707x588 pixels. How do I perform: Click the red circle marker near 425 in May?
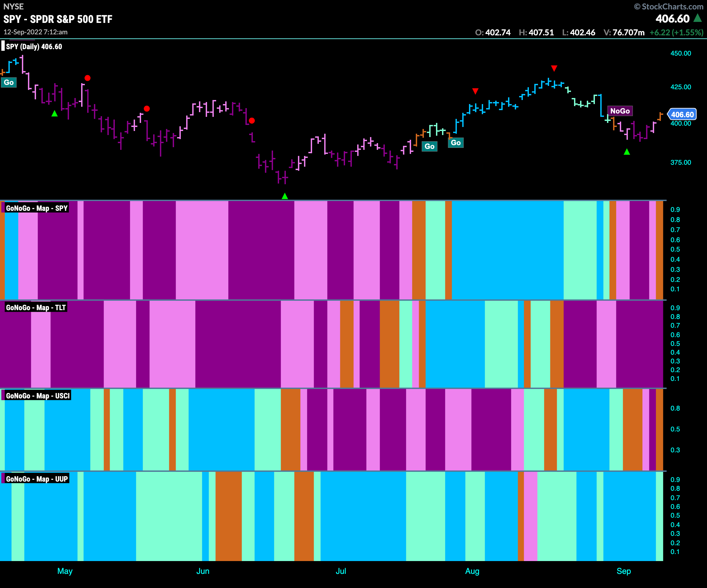[x=88, y=78]
